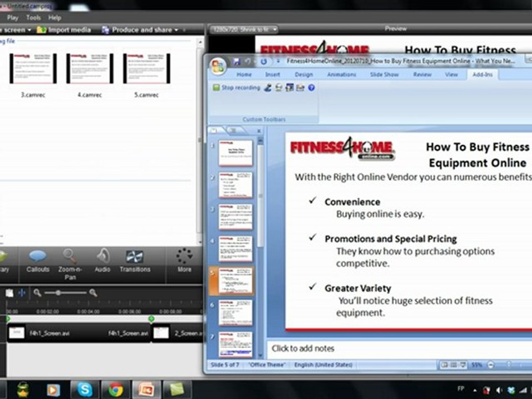Click the 'Convenience' heading on the slide
The height and width of the screenshot is (399, 532).
[x=352, y=202]
